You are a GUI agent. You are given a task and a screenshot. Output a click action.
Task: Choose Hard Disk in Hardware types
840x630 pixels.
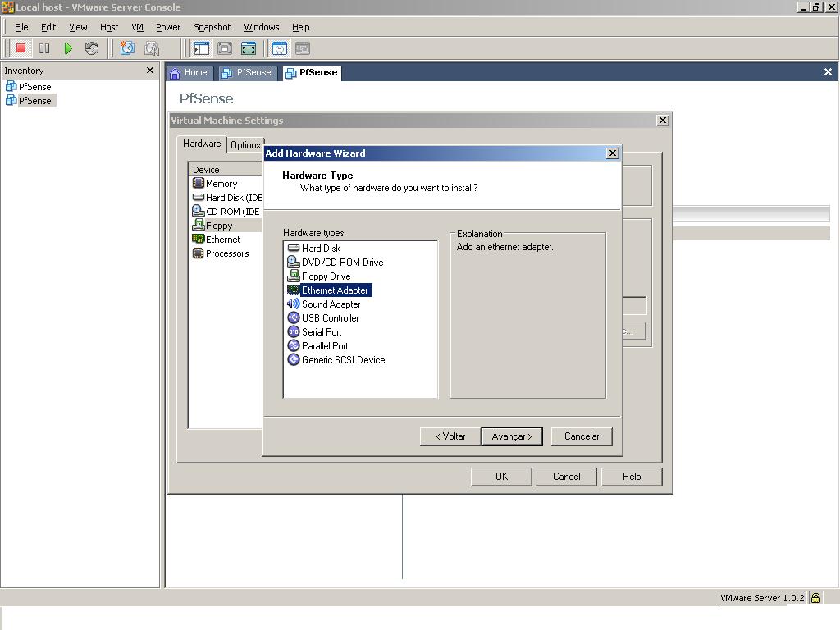(314, 248)
